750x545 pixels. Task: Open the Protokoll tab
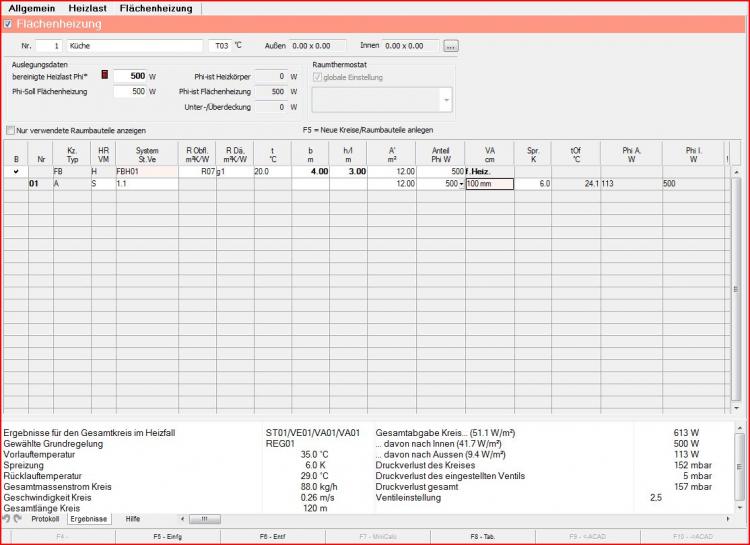pos(45,519)
